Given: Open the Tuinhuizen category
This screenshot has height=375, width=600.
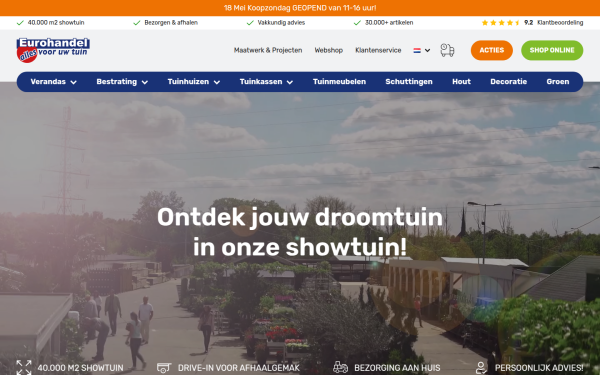Looking at the screenshot, I should (x=188, y=82).
